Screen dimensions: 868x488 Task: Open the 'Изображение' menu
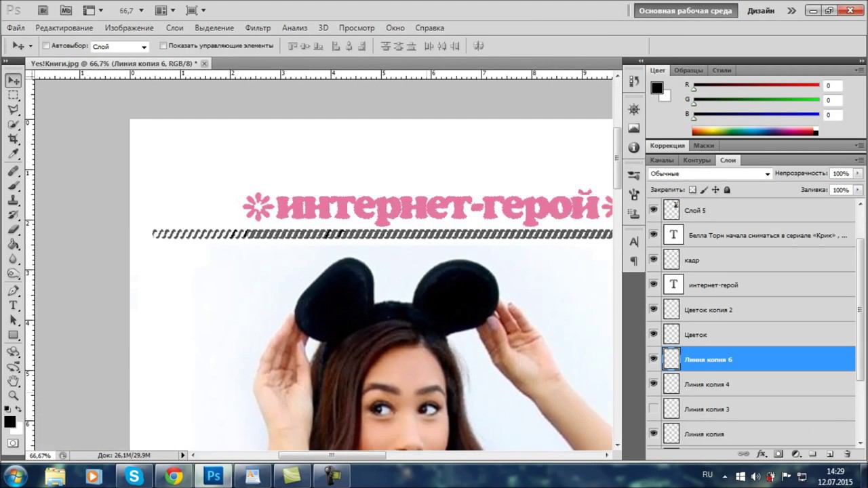(128, 28)
